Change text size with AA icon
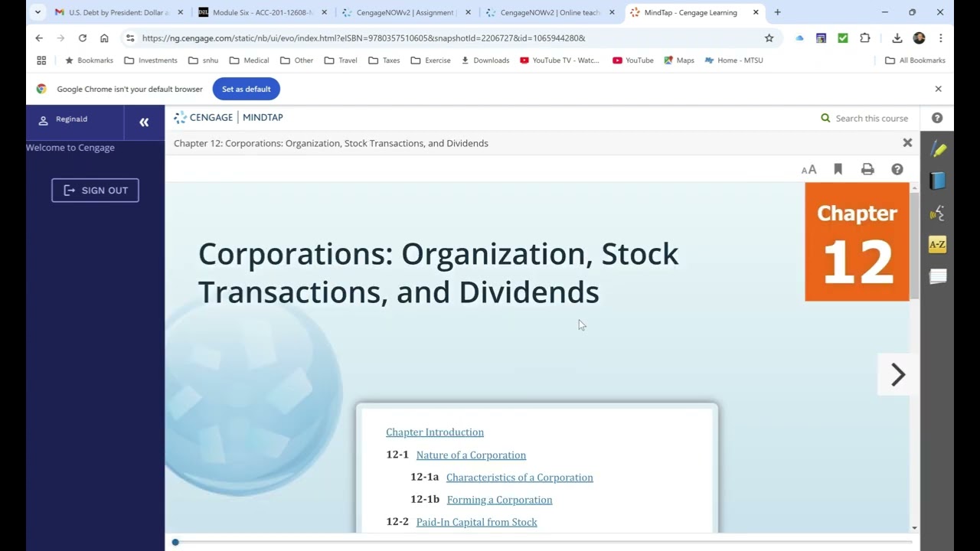980x551 pixels. [808, 170]
